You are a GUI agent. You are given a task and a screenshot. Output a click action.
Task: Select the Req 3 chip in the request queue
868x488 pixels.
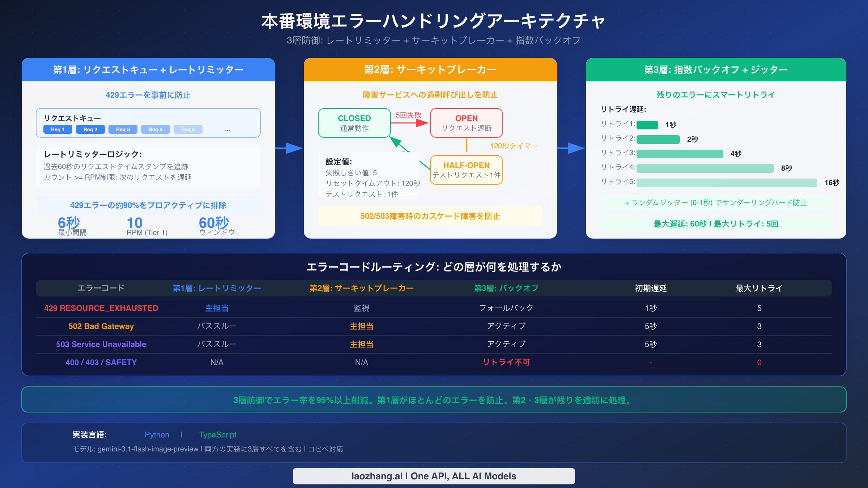click(x=123, y=129)
